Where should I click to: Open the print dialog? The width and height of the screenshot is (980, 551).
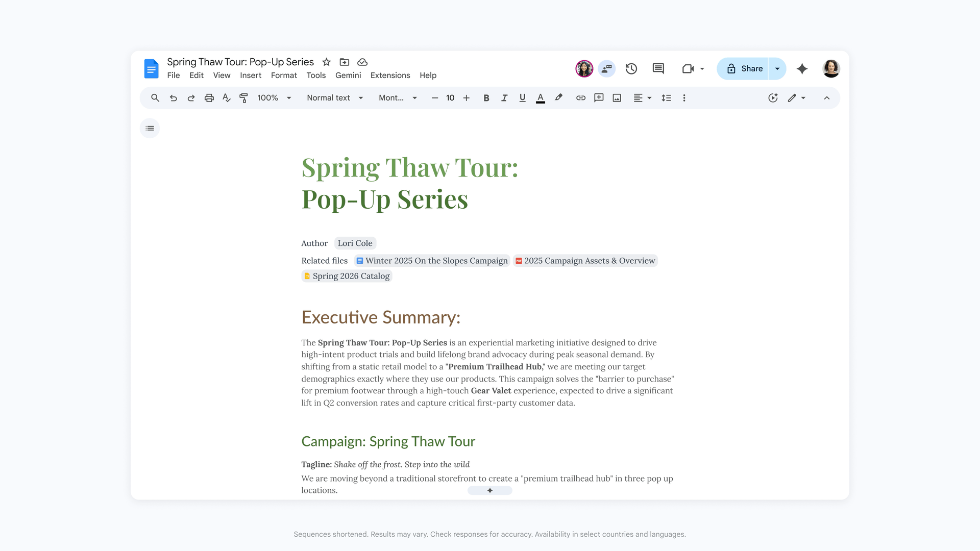209,97
